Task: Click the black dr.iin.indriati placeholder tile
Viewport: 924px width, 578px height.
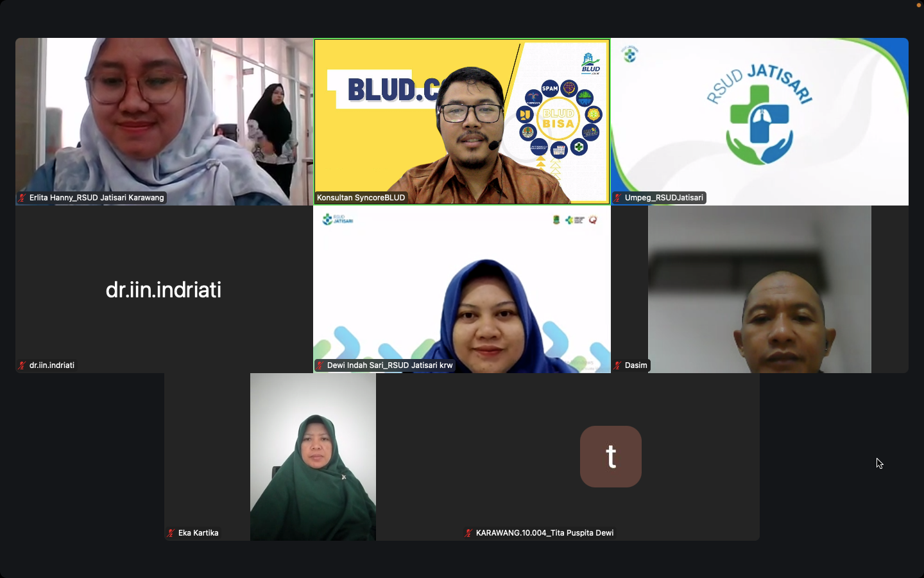Action: coord(164,290)
